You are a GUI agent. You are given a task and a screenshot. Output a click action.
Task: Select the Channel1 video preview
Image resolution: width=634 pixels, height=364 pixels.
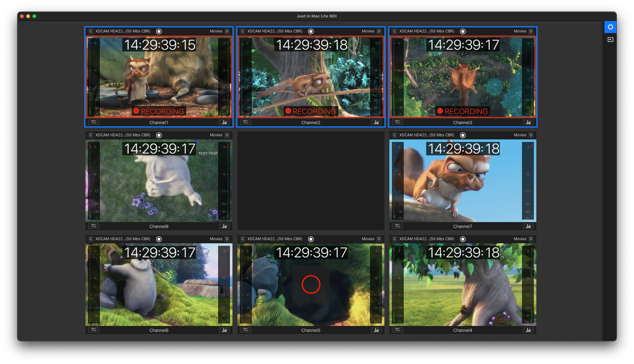click(159, 77)
